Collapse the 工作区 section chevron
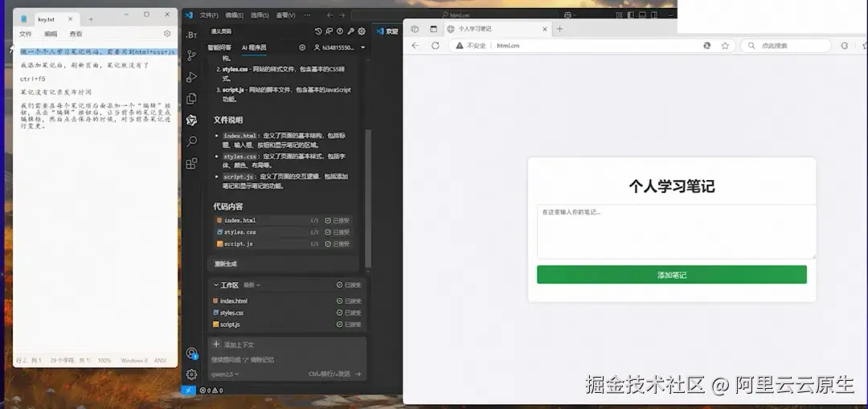 tap(216, 285)
